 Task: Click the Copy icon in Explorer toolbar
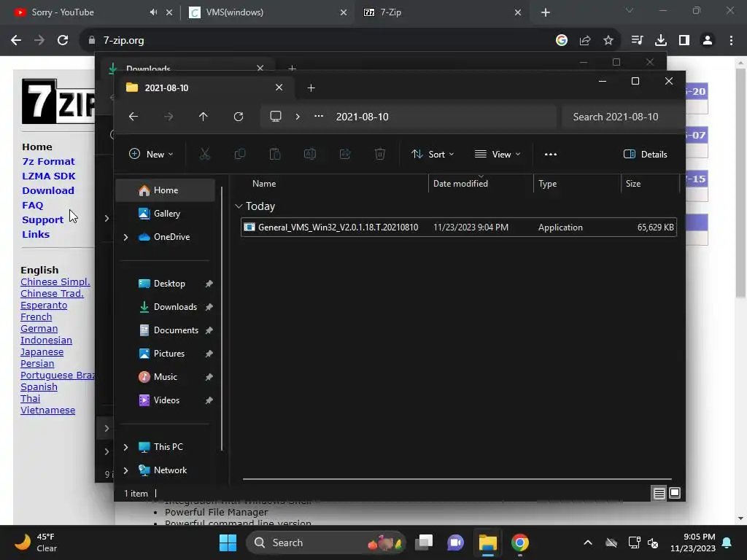pyautogui.click(x=239, y=154)
